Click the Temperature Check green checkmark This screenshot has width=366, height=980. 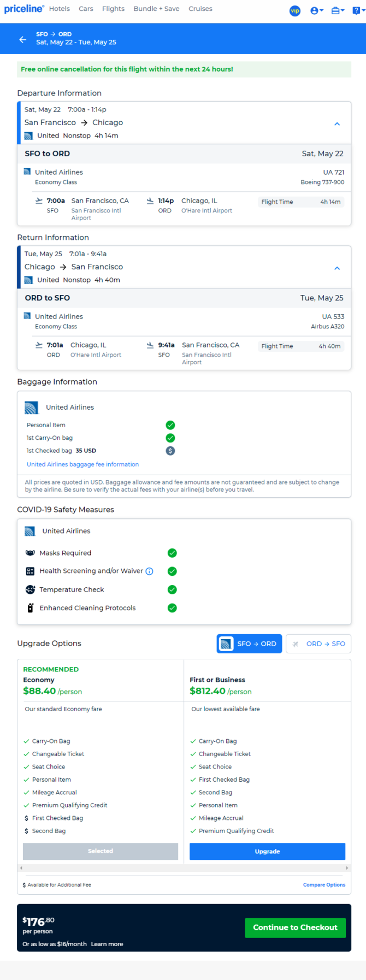coord(172,589)
